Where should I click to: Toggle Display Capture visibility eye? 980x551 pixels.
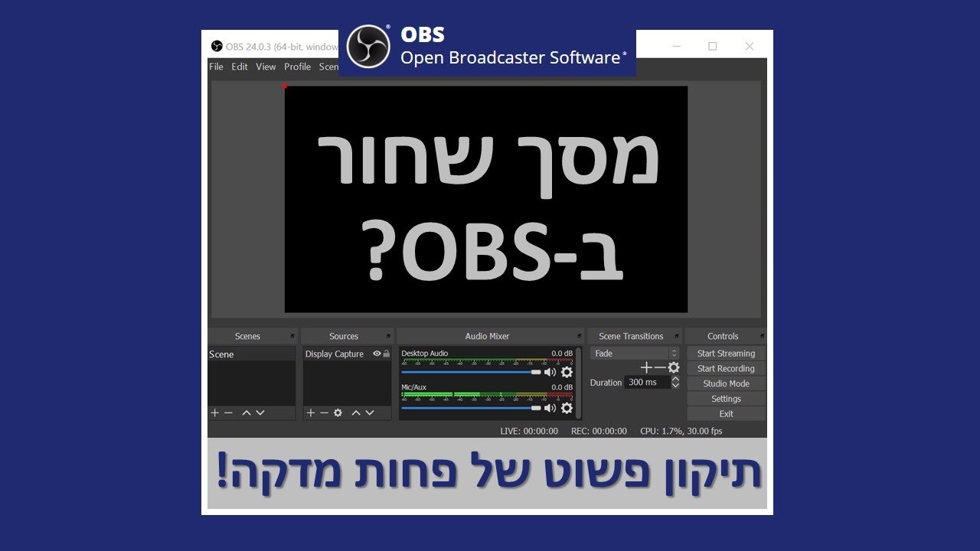(x=377, y=354)
